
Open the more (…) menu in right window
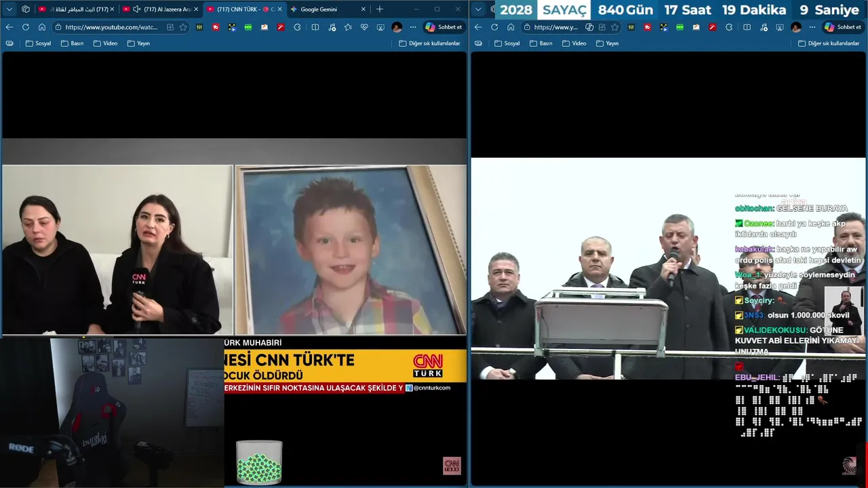tap(812, 27)
